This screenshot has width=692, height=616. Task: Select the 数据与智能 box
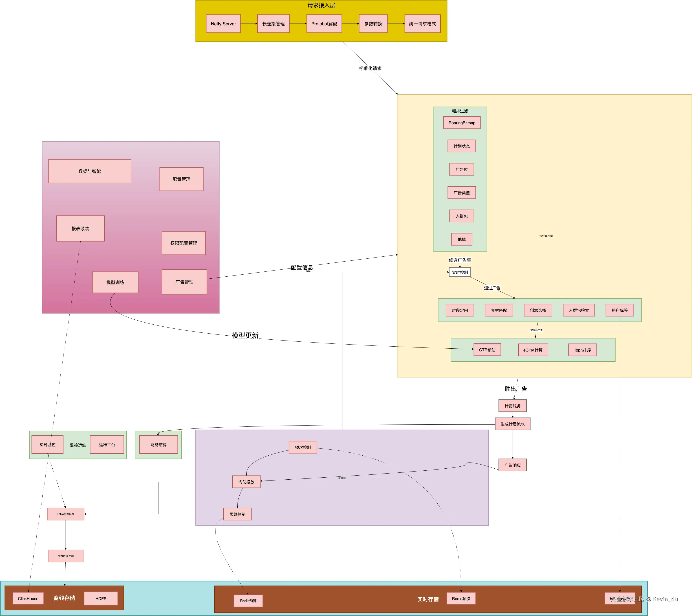(90, 171)
